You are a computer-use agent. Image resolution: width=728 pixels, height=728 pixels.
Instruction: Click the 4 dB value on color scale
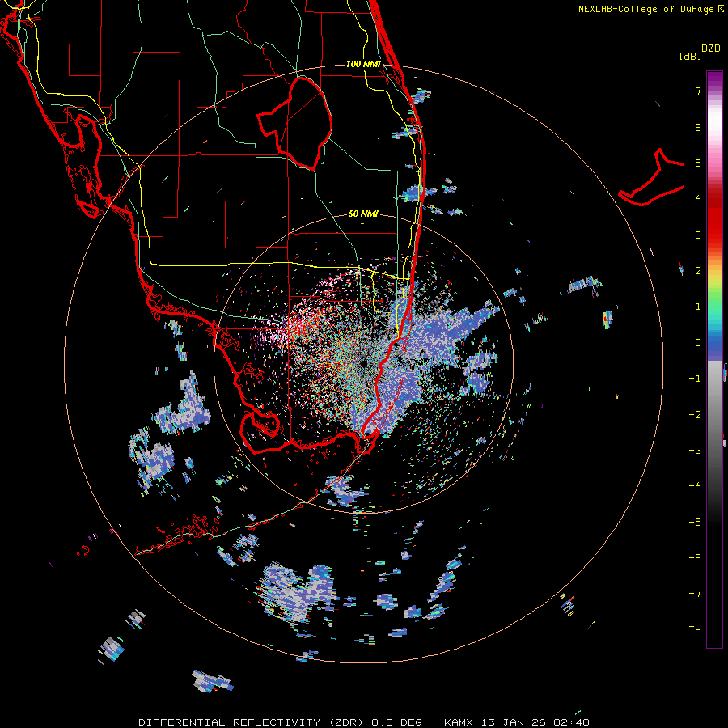click(x=698, y=199)
